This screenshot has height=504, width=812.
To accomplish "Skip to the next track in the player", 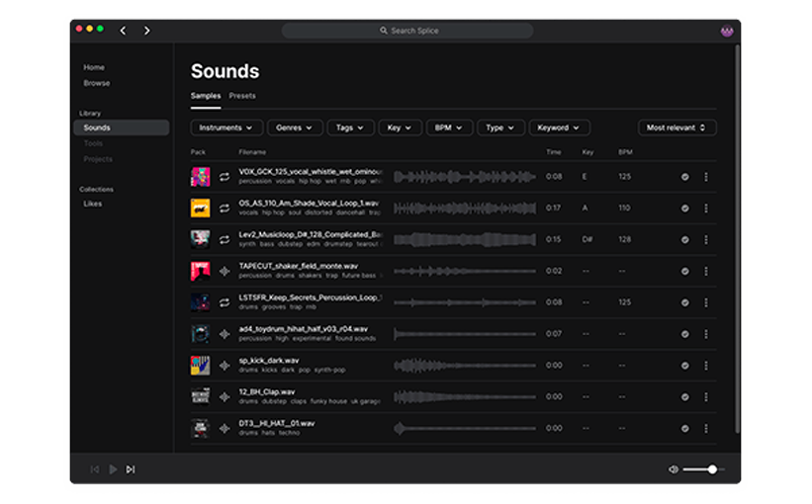I will coord(131,469).
